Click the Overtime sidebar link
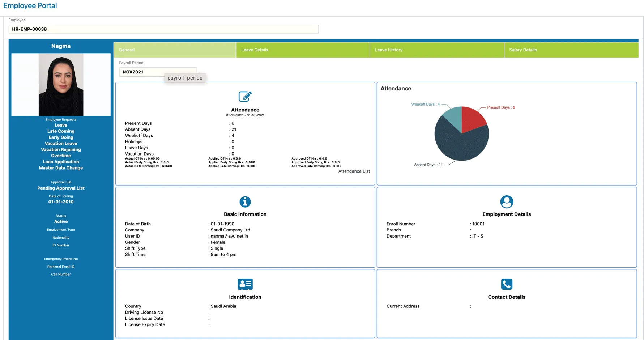This screenshot has width=644, height=340. tap(60, 156)
